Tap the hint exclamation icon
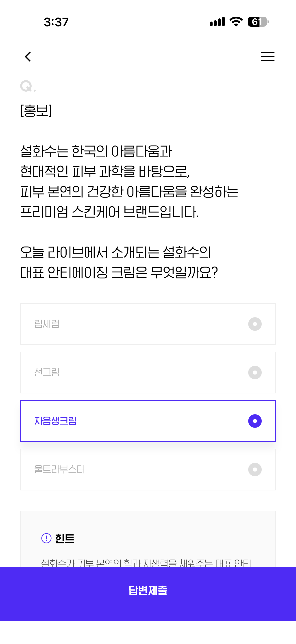The width and height of the screenshot is (296, 644). tap(46, 538)
